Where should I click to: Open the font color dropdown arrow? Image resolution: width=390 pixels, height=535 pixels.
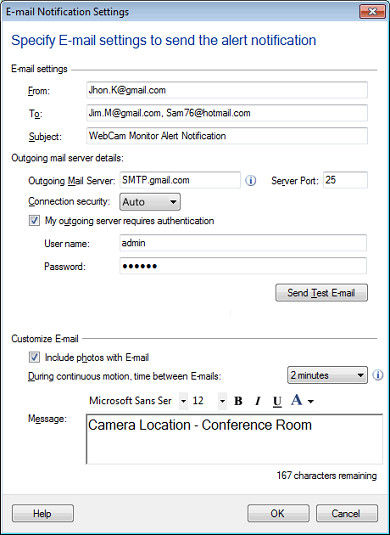[x=310, y=402]
